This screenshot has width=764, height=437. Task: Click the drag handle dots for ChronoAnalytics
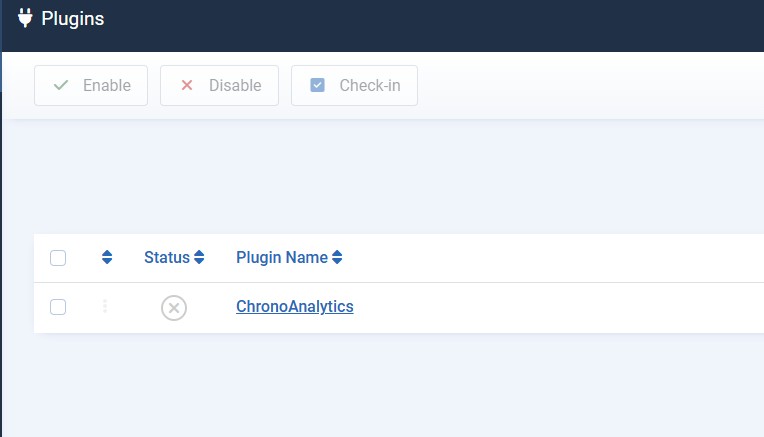[x=105, y=307]
